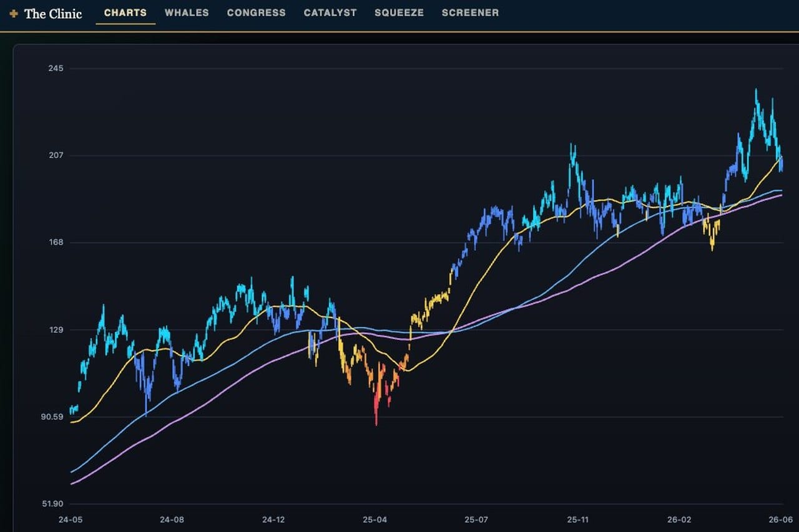This screenshot has height=532, width=799.
Task: Click the 90.59 price axis label
Action: pyautogui.click(x=52, y=417)
